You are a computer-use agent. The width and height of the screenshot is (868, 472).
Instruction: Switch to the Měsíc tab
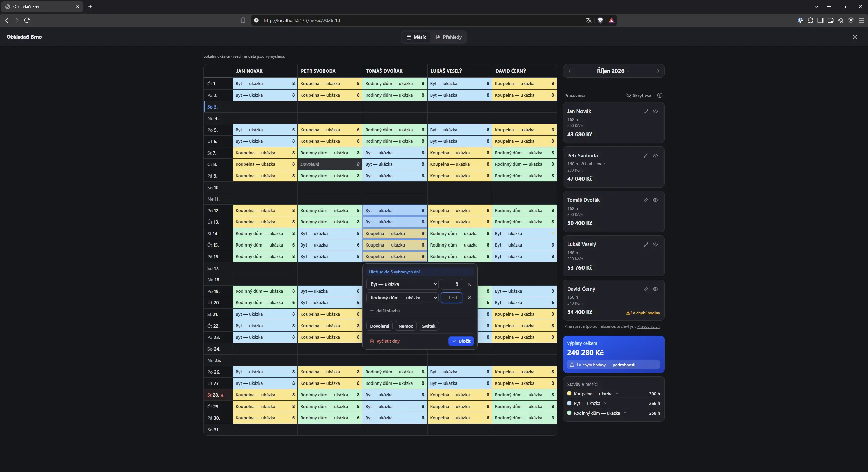pyautogui.click(x=416, y=37)
